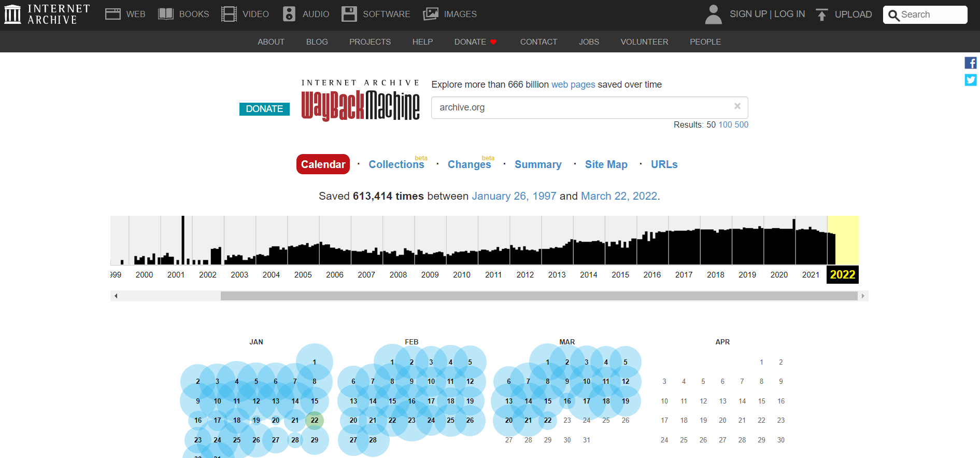Select the highlighted January 22 snapshot
Screen dimensions: 980x458
tap(315, 421)
